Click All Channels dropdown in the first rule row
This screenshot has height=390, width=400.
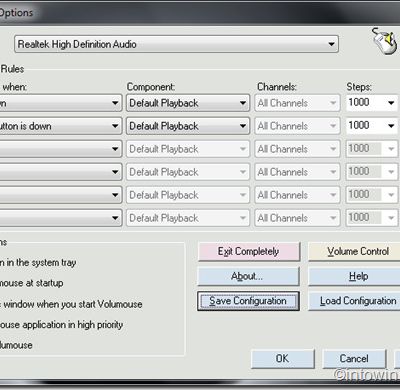point(297,103)
